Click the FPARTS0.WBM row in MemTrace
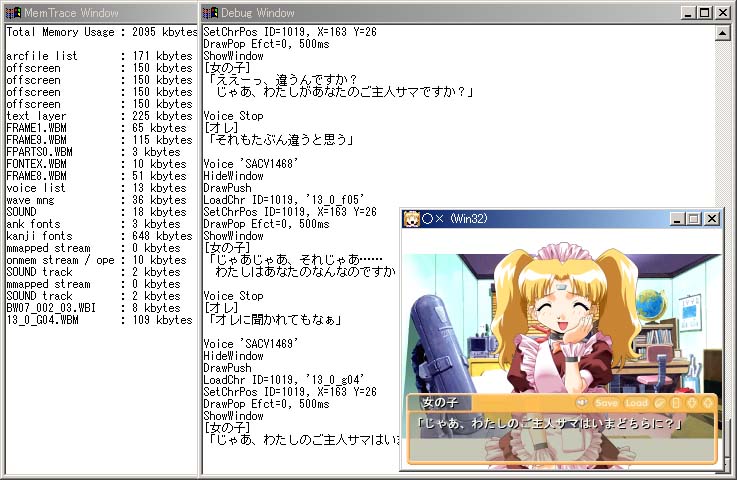This screenshot has width=737, height=480. click(x=93, y=152)
